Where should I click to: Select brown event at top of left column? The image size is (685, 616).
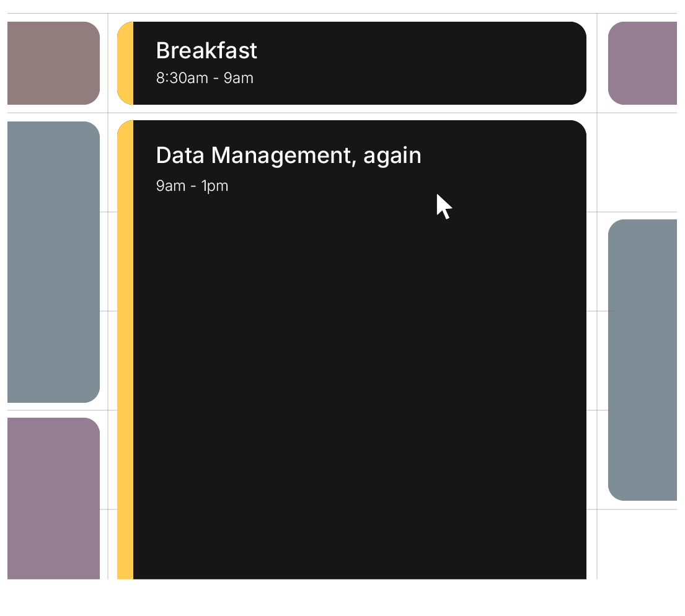[x=53, y=63]
